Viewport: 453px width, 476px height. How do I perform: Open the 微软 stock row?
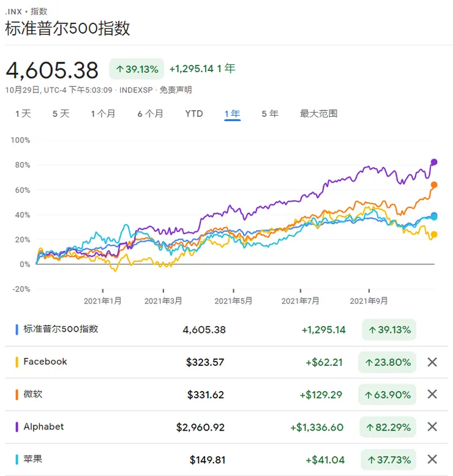click(x=226, y=395)
